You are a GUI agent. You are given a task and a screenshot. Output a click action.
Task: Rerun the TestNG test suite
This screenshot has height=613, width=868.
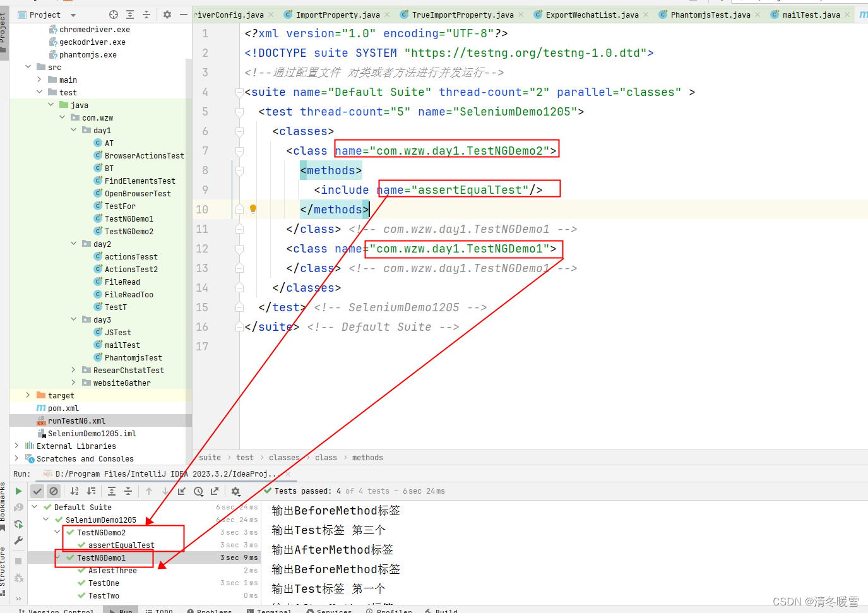19,491
